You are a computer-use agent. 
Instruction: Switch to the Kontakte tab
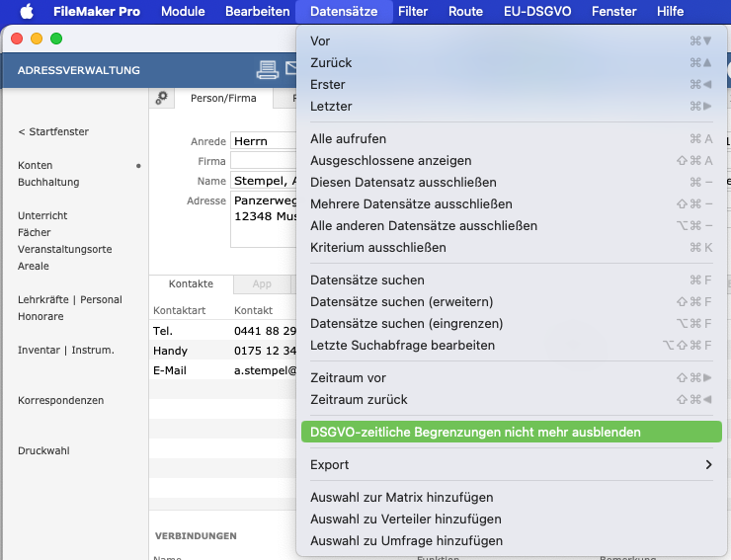(x=191, y=284)
